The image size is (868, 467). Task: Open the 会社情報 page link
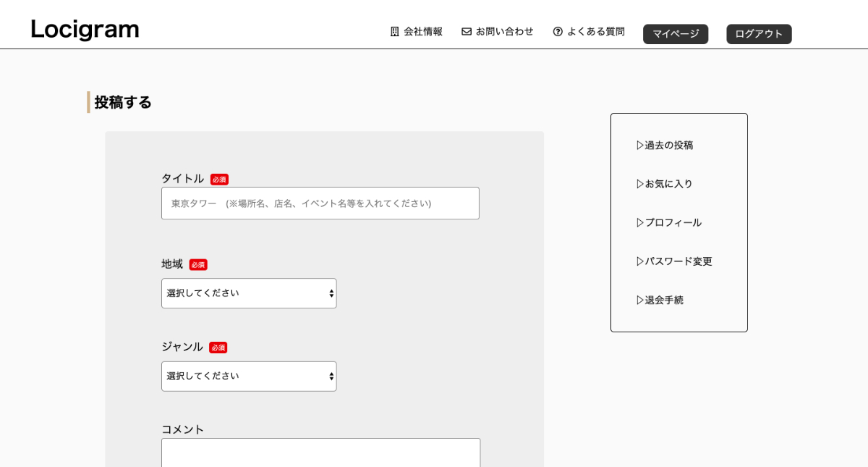(x=423, y=32)
